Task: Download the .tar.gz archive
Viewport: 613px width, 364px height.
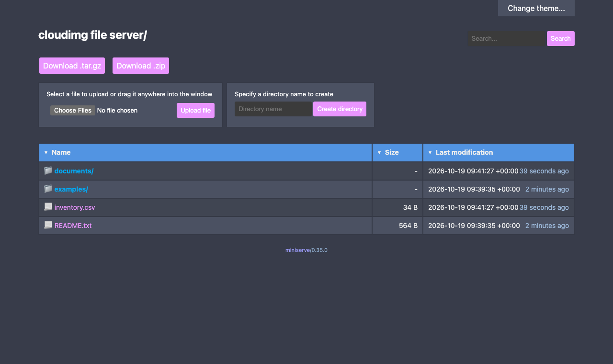Action: point(72,66)
